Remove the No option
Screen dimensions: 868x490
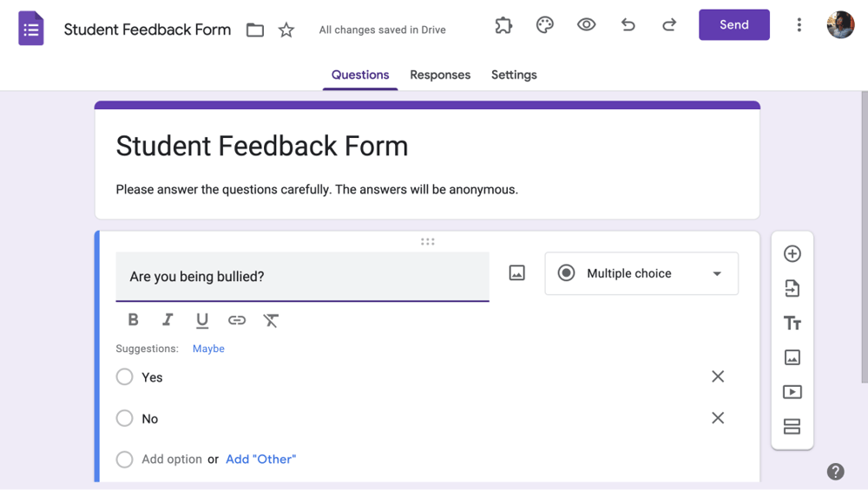[x=718, y=418]
